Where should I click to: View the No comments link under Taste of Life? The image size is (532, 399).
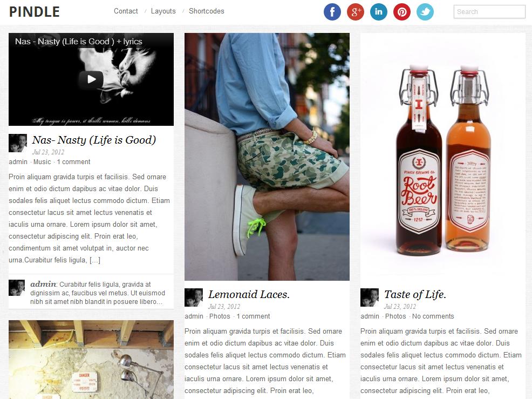[433, 316]
